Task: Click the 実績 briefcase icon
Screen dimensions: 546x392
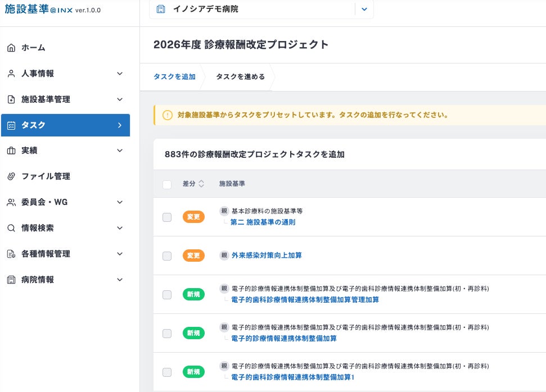Action: pyautogui.click(x=11, y=151)
